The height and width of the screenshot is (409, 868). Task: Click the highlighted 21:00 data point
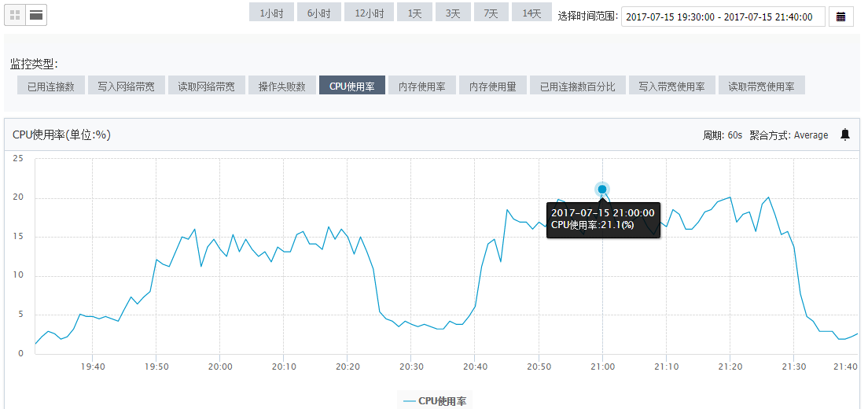click(x=602, y=189)
